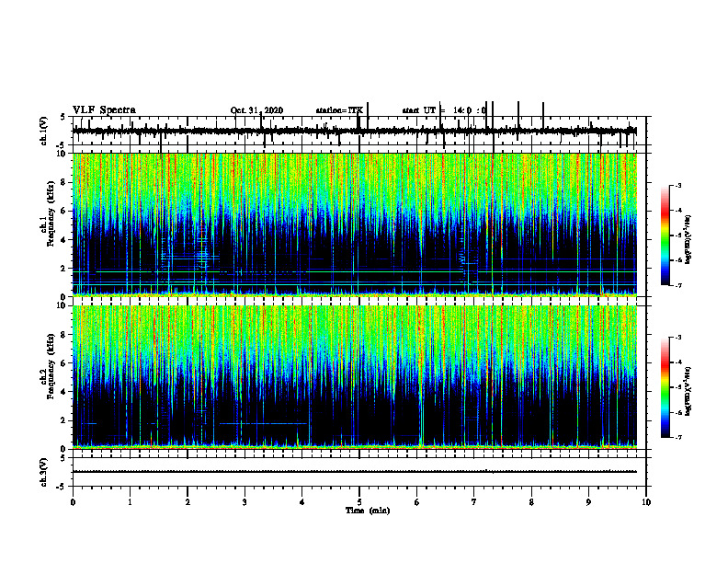Click time axis tick label "3"
Screen dimensions: 728x563
(245, 502)
